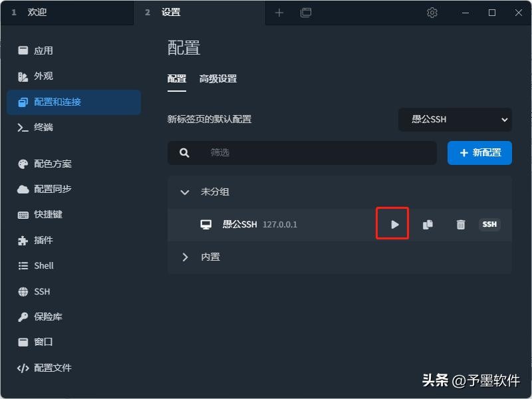
Task: Open the 插件 plugins section
Action: point(43,240)
